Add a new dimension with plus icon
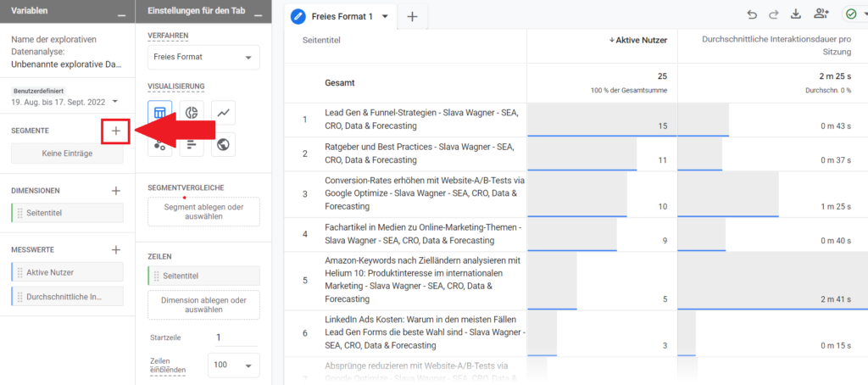Viewport: 868px width, 385px height. (x=115, y=191)
